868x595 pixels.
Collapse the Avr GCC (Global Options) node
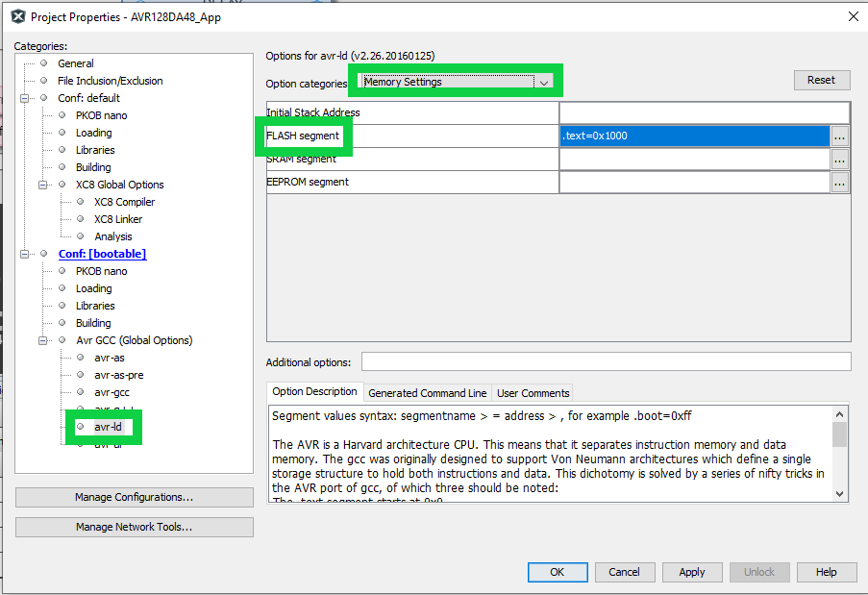[x=43, y=340]
